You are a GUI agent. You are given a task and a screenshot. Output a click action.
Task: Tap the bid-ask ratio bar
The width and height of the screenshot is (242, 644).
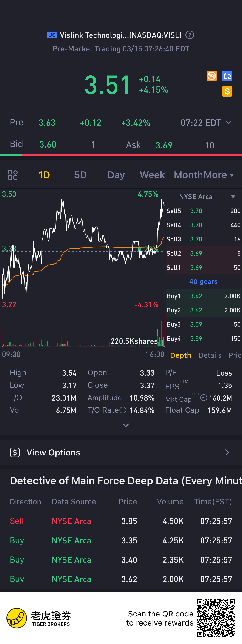coord(121,155)
